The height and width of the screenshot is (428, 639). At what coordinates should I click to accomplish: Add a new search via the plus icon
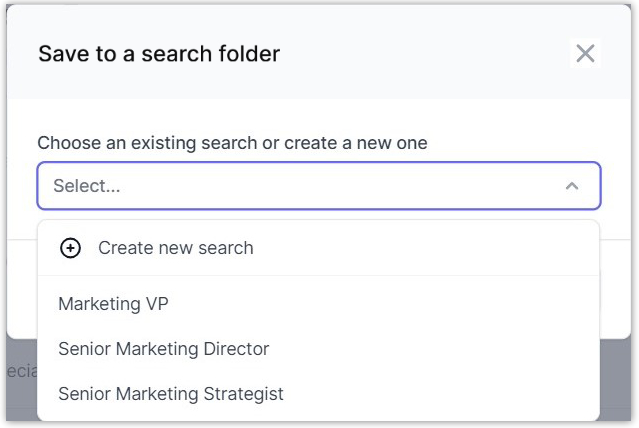coord(70,248)
